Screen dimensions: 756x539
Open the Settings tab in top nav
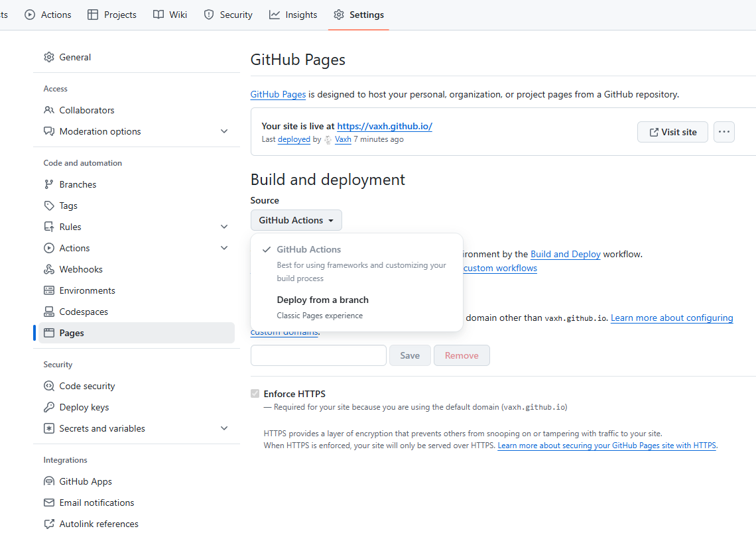(359, 15)
